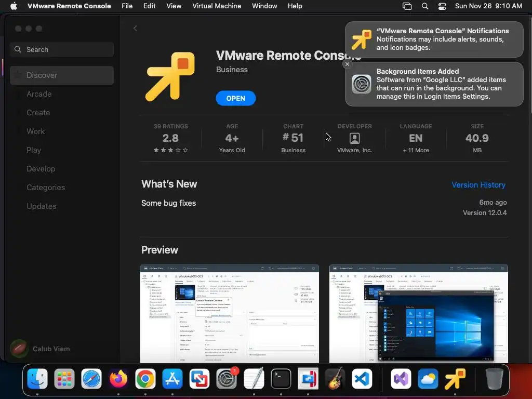Click the search magnifier icon in sidebar
The width and height of the screenshot is (532, 399).
(x=18, y=49)
